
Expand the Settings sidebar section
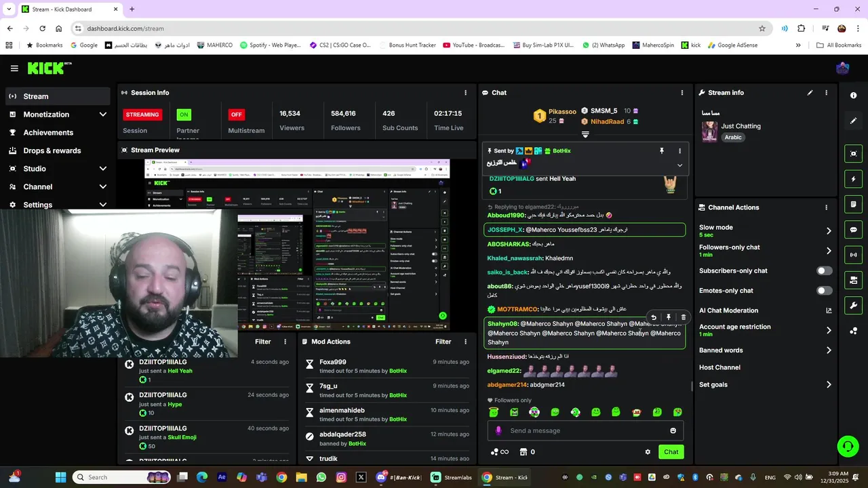click(x=103, y=205)
